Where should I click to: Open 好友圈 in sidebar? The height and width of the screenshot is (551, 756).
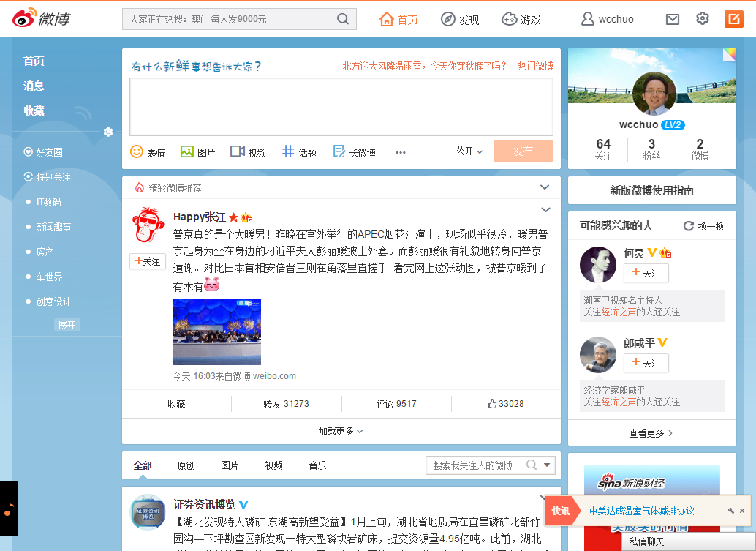click(x=43, y=152)
